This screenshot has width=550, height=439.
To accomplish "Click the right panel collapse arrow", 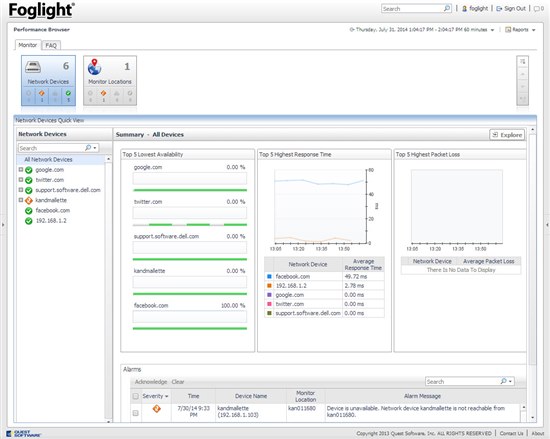I will pos(547,224).
